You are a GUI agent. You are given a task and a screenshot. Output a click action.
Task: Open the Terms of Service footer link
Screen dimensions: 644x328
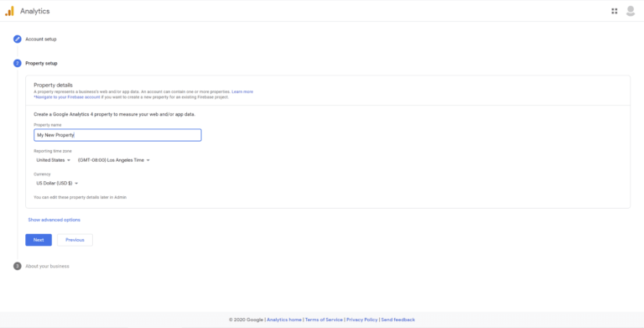click(x=324, y=320)
